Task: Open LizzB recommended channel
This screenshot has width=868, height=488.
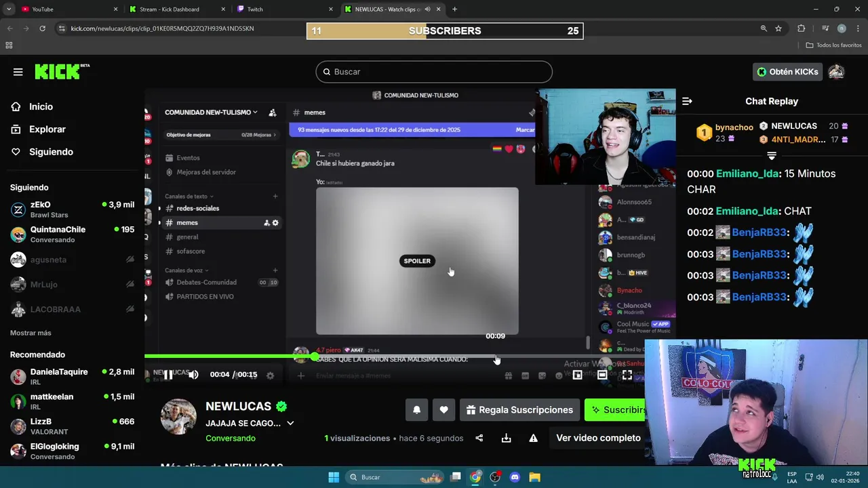Action: (72, 426)
